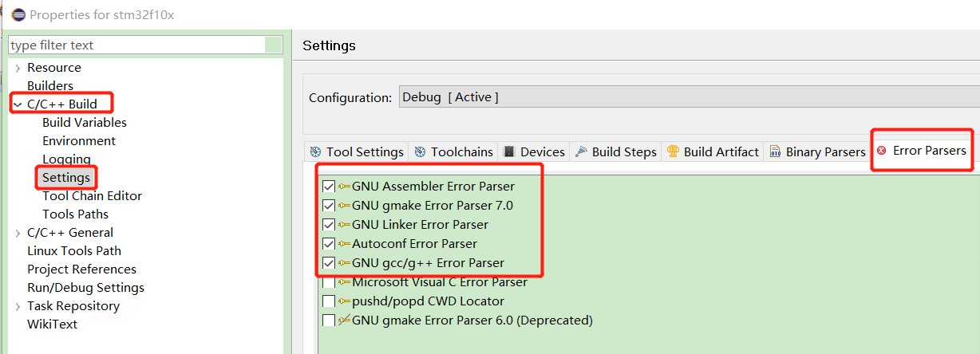Click the Eclipse icon in the title bar

[x=18, y=15]
